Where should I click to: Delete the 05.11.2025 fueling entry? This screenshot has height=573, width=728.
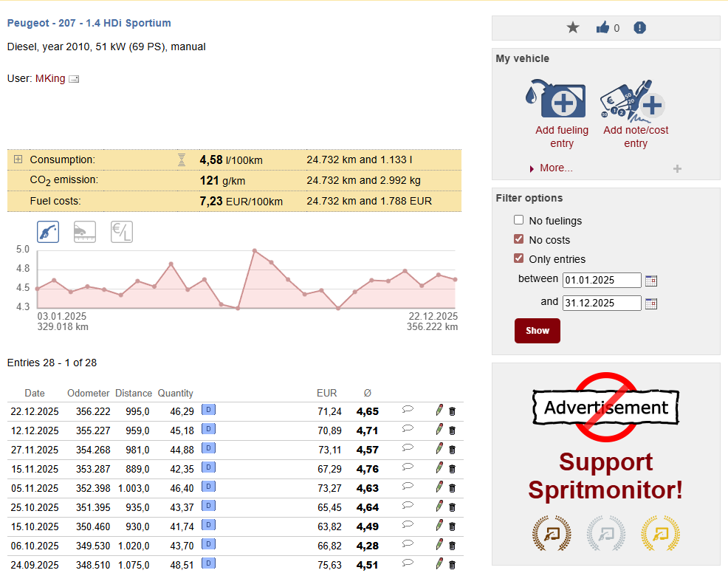tap(452, 488)
